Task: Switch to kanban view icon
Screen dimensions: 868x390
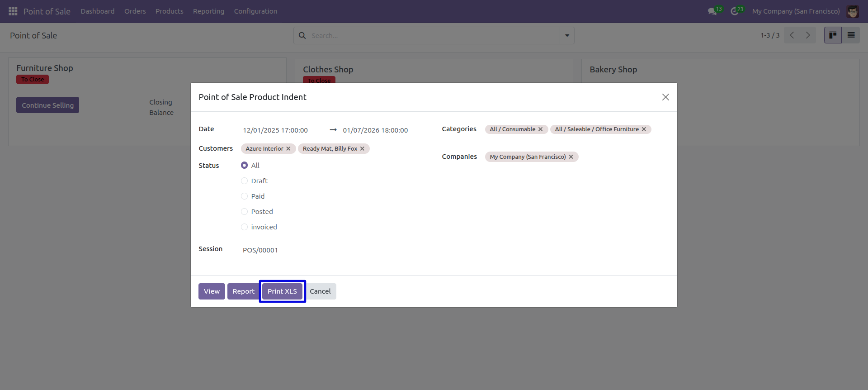Action: tap(833, 35)
